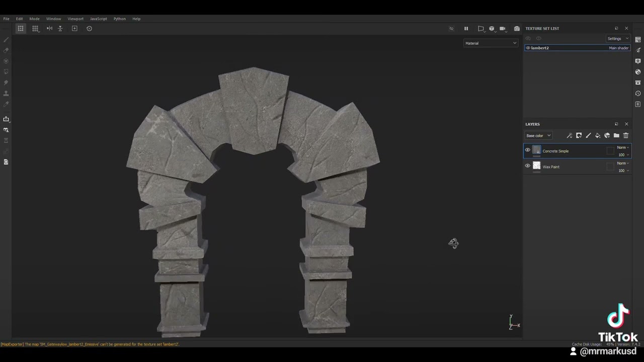
Task: Add a new folder in Layers
Action: 616,136
